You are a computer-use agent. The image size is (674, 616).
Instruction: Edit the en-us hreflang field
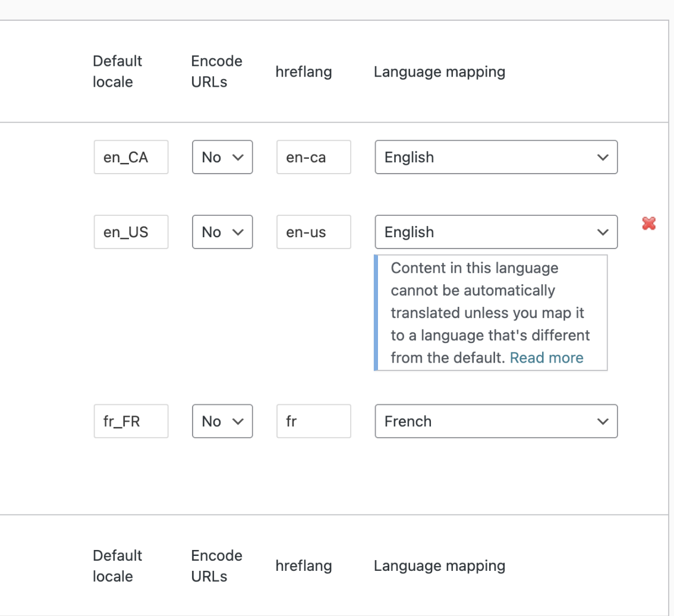(313, 232)
